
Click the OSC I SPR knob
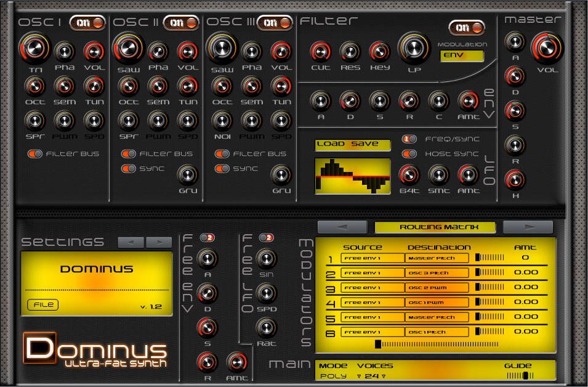coord(34,121)
